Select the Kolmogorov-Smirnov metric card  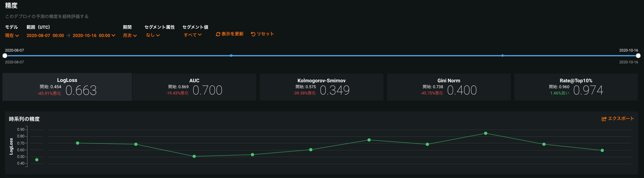[x=321, y=87]
